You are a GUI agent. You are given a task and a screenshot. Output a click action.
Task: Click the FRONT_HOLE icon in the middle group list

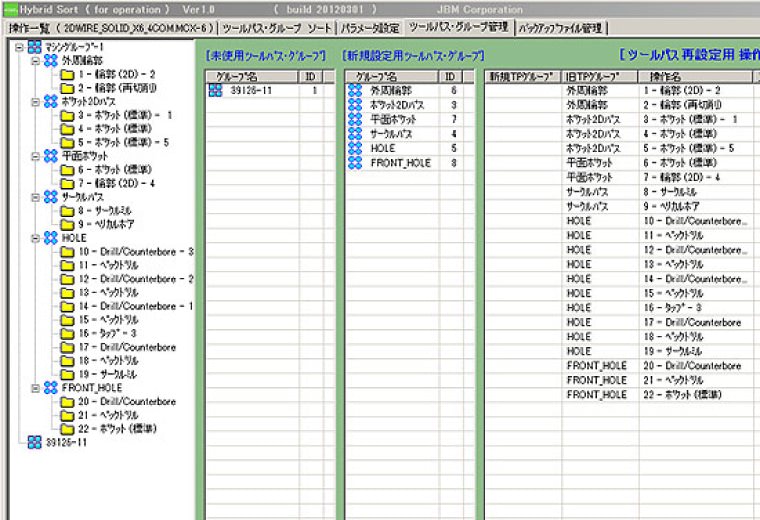[355, 162]
